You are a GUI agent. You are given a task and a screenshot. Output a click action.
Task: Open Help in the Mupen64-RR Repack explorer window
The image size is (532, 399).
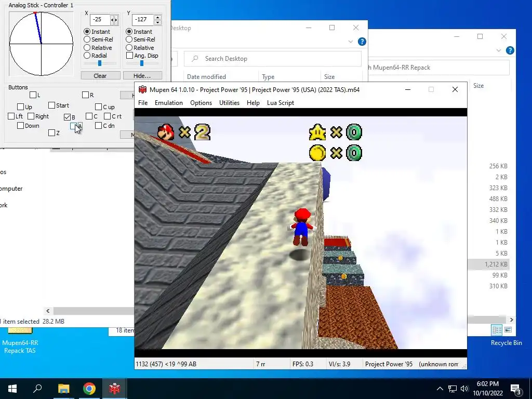[x=510, y=50]
